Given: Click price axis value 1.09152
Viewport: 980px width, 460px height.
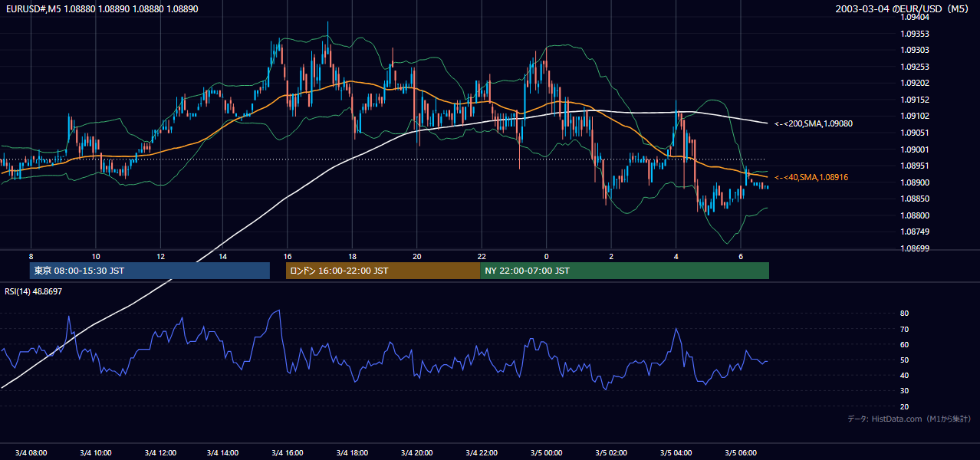Looking at the screenshot, I should (914, 100).
